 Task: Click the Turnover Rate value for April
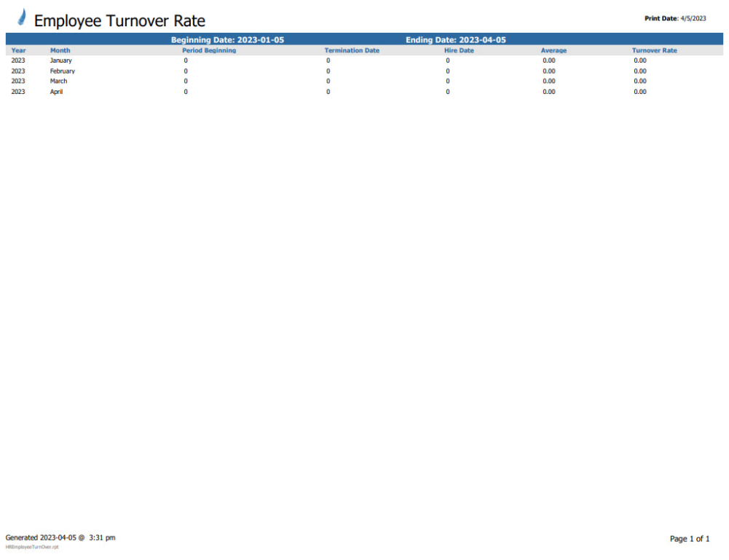point(639,92)
